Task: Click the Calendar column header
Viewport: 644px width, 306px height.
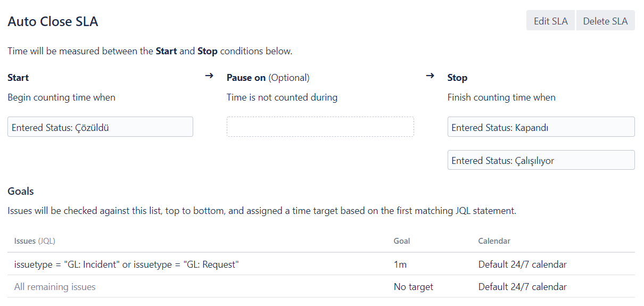Action: [494, 241]
